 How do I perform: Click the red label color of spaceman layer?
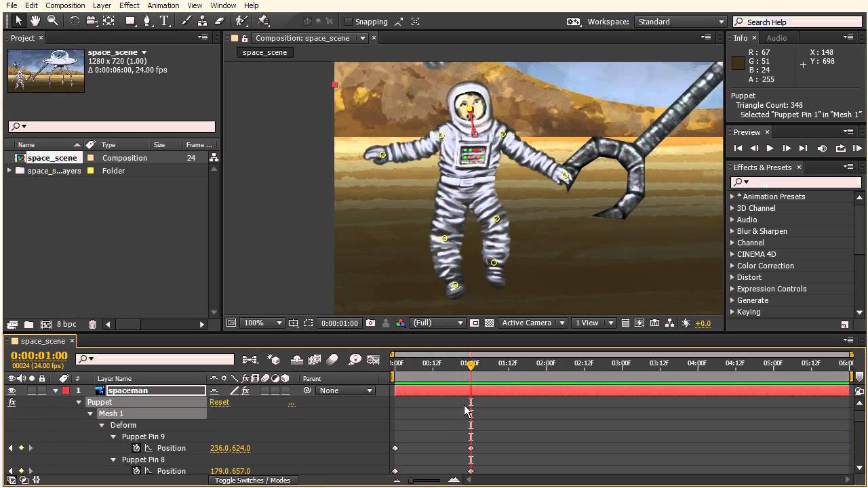[x=66, y=390]
